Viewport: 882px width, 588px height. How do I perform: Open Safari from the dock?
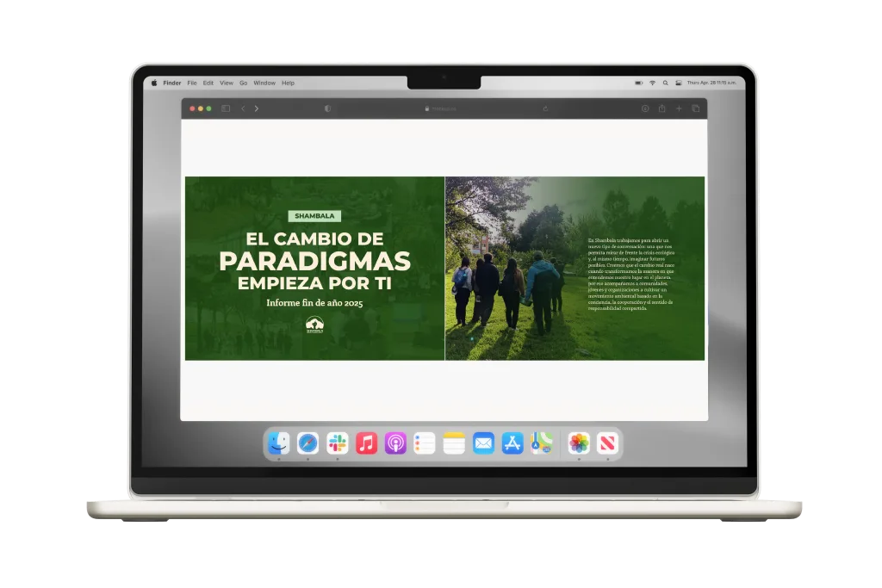307,443
